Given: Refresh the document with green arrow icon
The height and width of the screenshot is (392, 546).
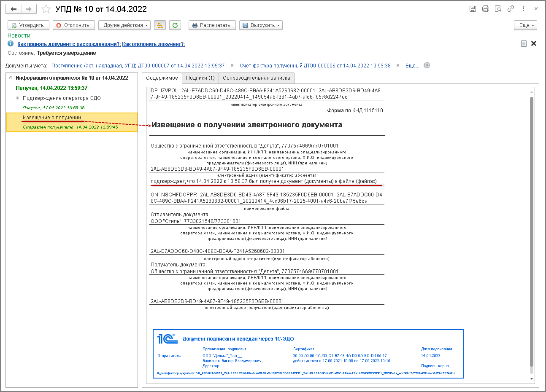Looking at the screenshot, I should click(x=175, y=25).
